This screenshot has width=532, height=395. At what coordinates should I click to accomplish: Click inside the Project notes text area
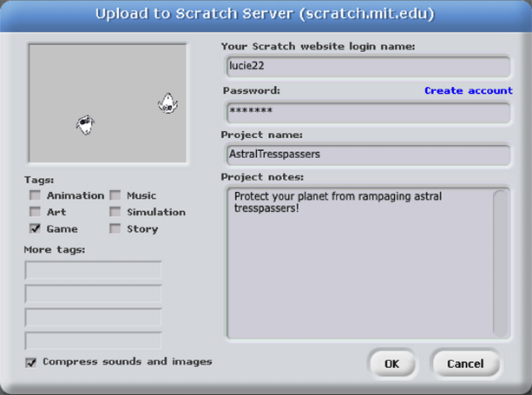[359, 263]
